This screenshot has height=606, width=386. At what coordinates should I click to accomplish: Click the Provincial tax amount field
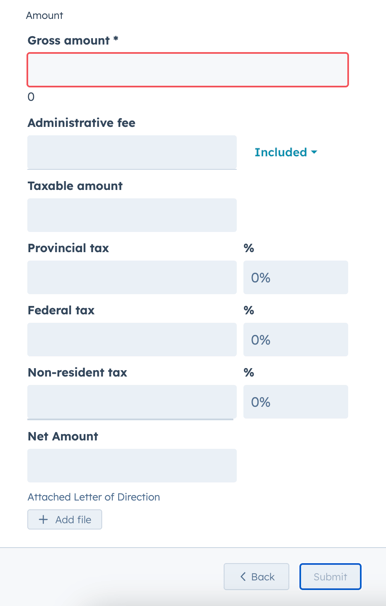tap(132, 277)
